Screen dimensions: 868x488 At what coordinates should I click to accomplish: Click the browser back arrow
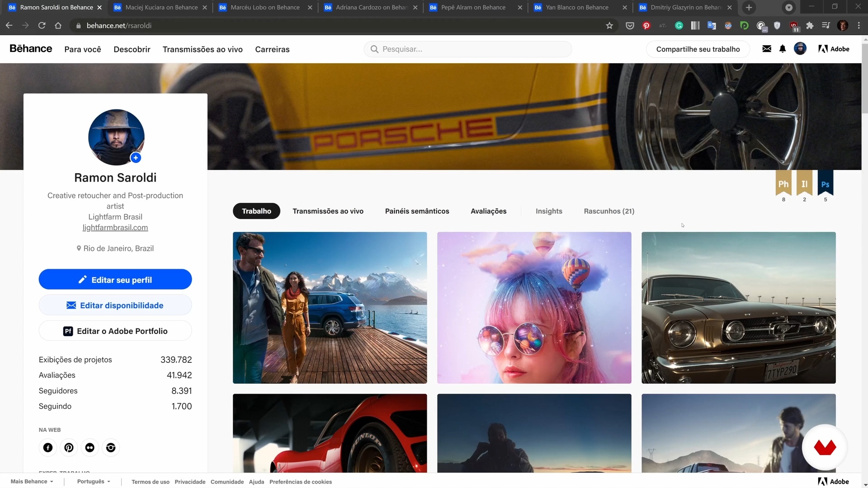(9, 26)
